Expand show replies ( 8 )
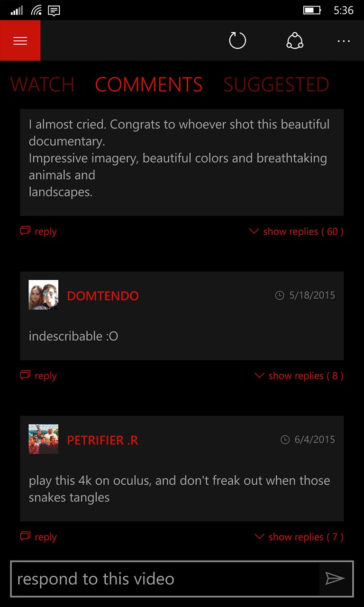 point(299,376)
